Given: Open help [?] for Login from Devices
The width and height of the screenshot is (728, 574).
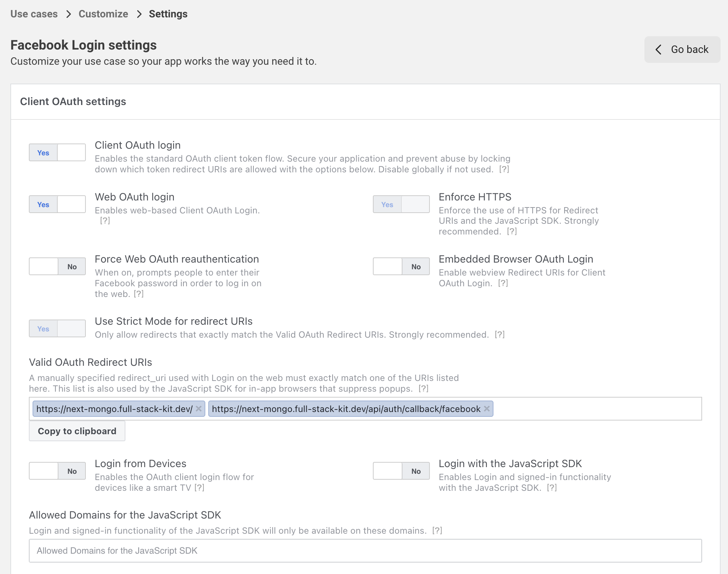Looking at the screenshot, I should tap(199, 488).
